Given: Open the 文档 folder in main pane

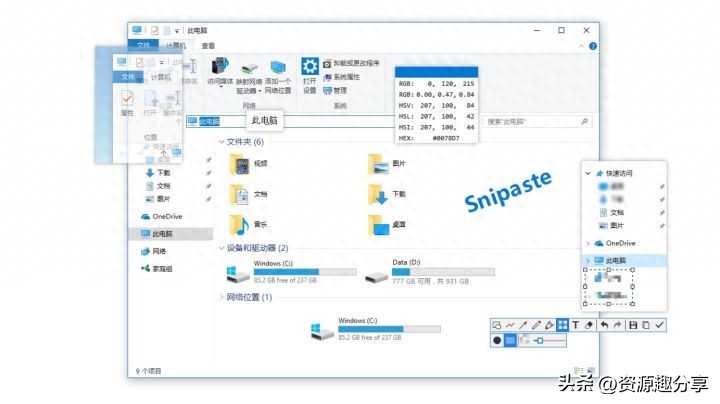Looking at the screenshot, I should pyautogui.click(x=249, y=194).
